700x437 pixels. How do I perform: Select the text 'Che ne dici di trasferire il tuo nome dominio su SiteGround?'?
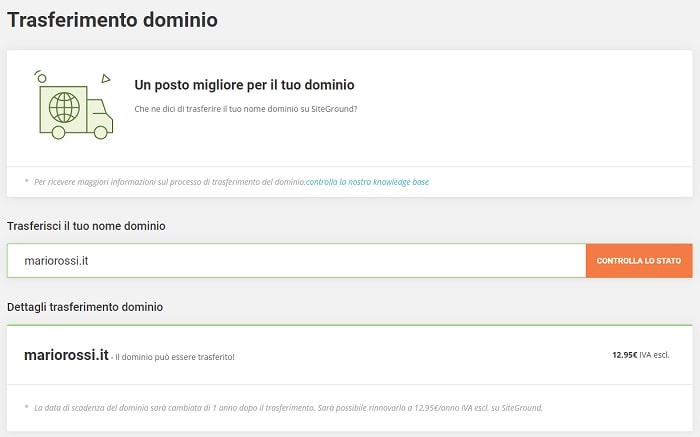246,109
